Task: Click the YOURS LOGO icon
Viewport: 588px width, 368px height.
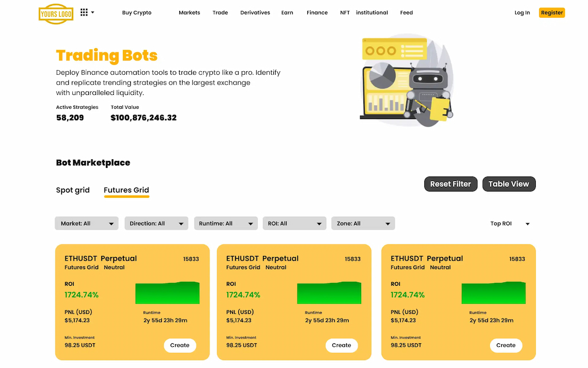Action: click(56, 13)
